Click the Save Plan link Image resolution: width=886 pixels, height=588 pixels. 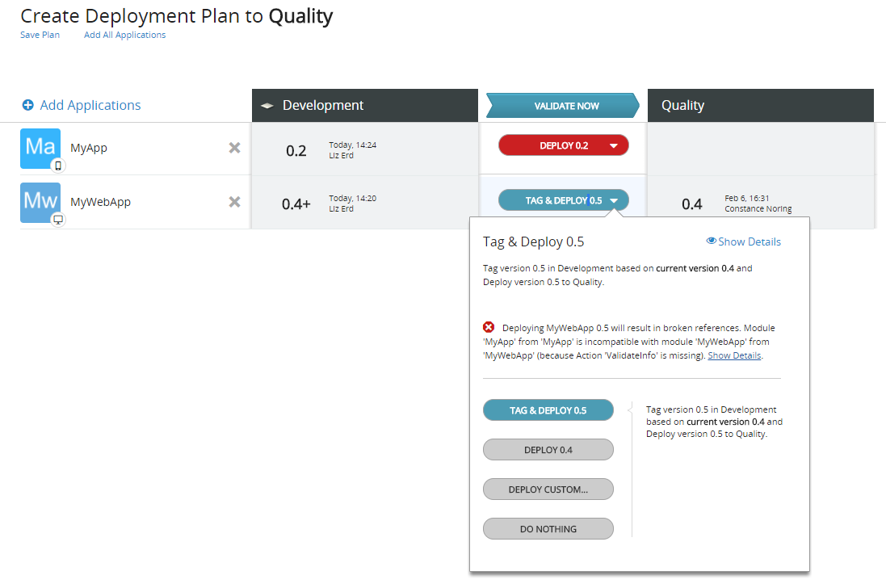[40, 35]
